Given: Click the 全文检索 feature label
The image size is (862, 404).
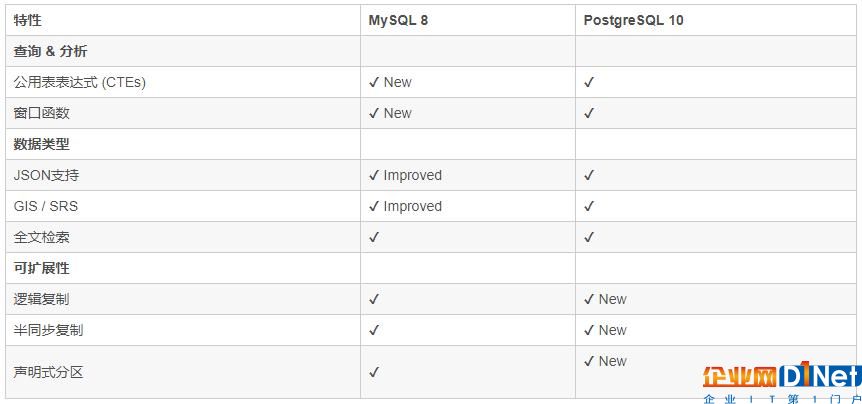Looking at the screenshot, I should click(42, 237).
